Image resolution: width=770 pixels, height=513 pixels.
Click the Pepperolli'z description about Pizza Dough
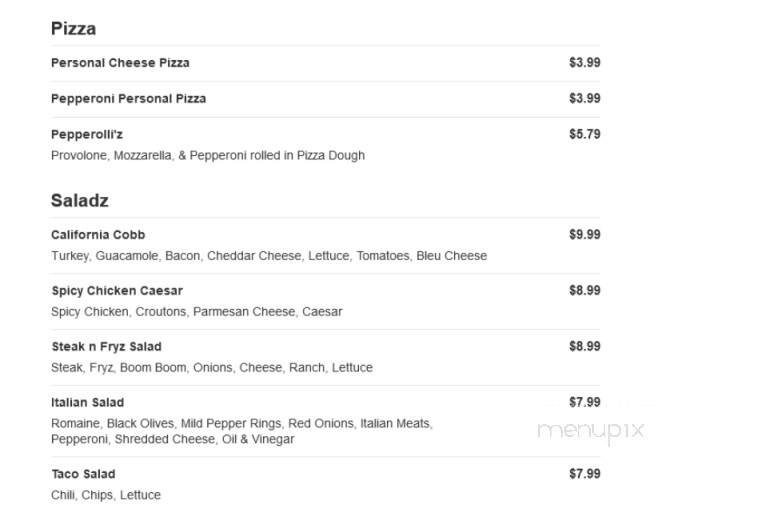pos(208,156)
